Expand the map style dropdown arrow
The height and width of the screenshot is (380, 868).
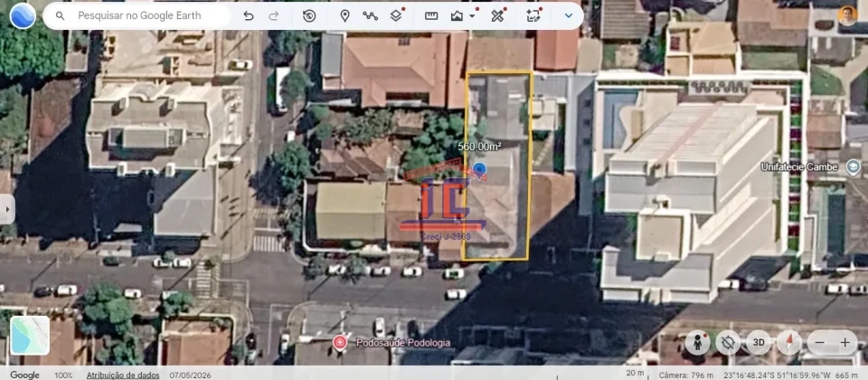(x=472, y=15)
